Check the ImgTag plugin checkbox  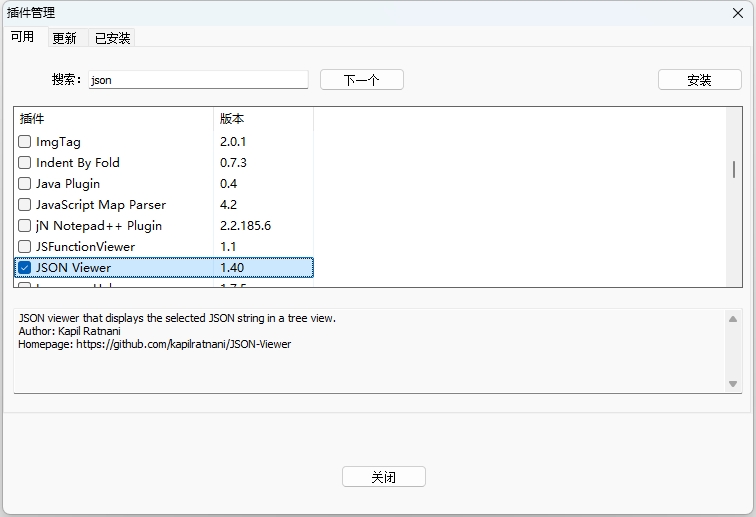click(x=25, y=142)
